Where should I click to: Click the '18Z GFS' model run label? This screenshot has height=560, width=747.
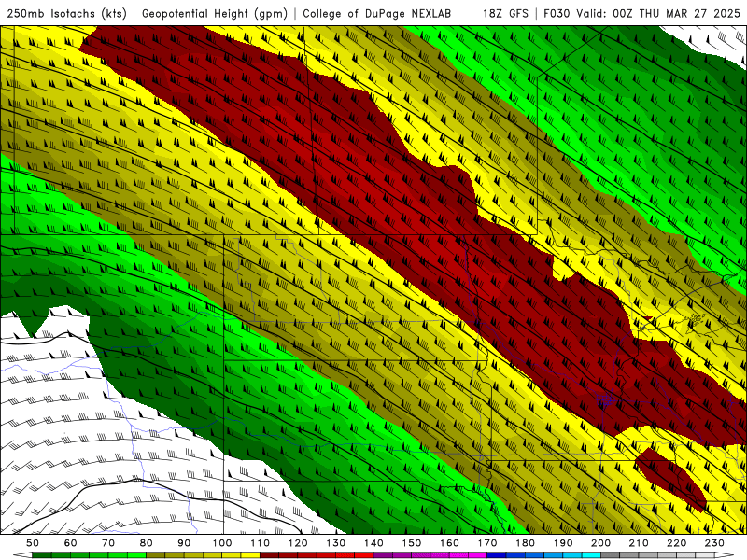[505, 14]
